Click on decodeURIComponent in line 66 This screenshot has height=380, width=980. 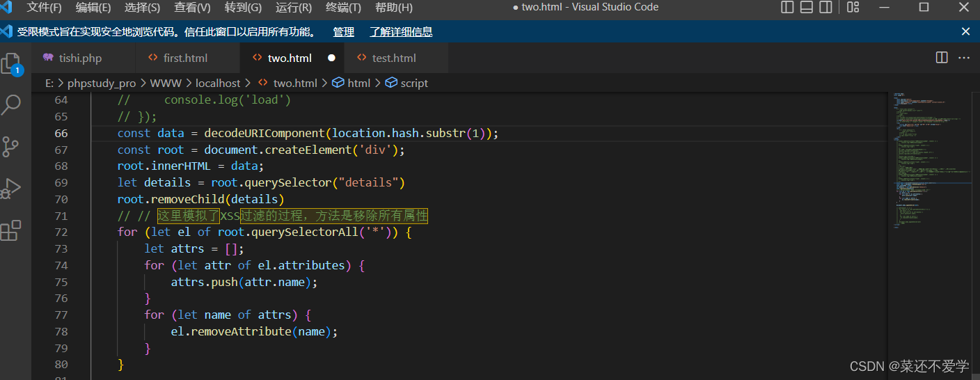(264, 133)
